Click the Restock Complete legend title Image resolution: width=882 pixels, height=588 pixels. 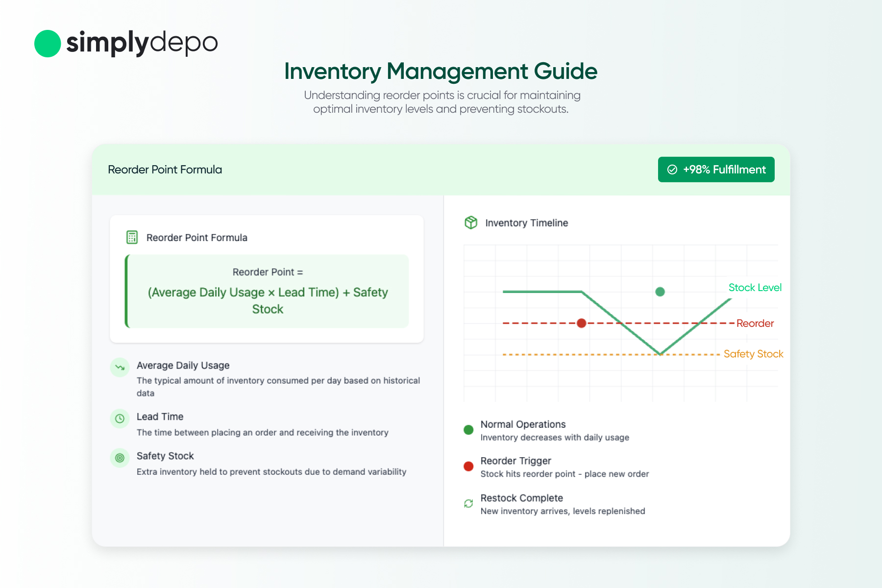(521, 498)
